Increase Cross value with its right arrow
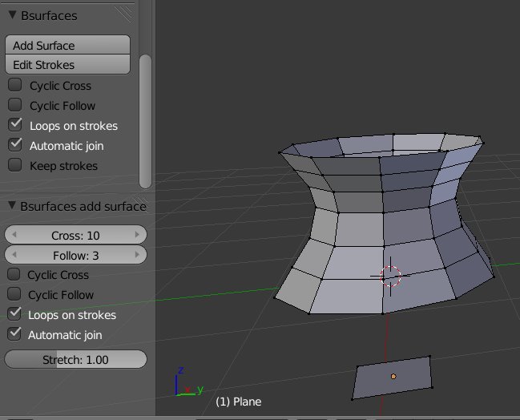 point(138,235)
